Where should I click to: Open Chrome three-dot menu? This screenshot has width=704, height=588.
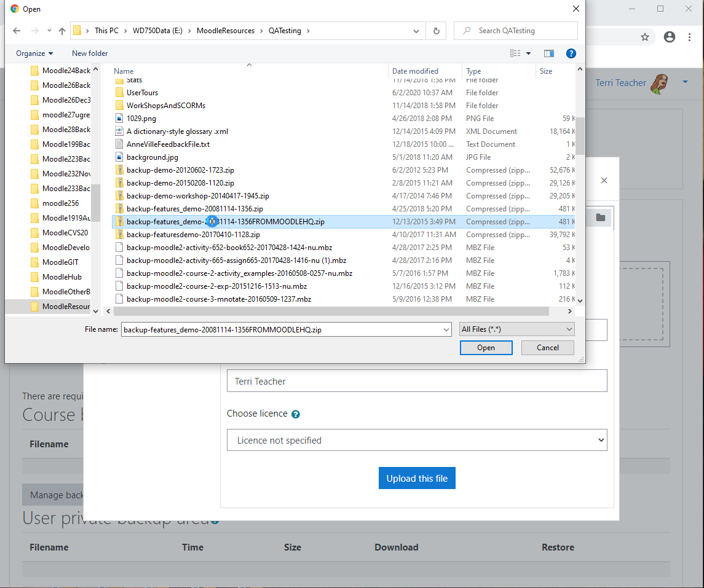(x=690, y=37)
